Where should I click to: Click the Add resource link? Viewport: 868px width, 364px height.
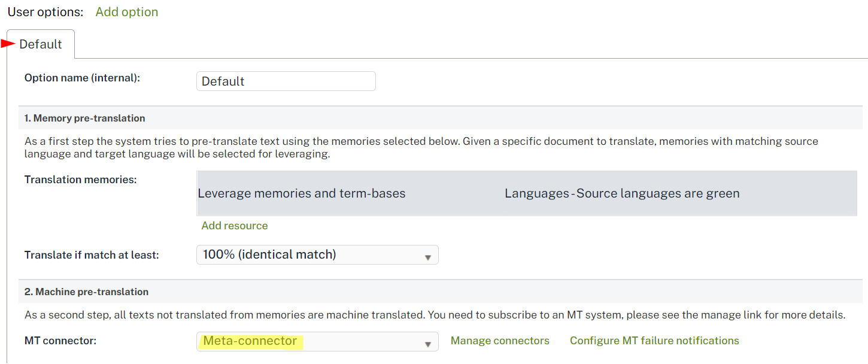pos(234,225)
